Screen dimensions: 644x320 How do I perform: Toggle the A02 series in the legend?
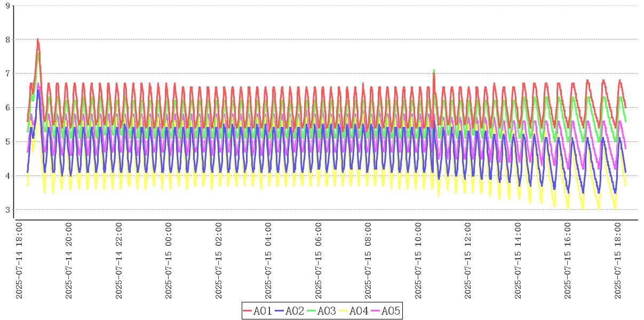point(295,311)
